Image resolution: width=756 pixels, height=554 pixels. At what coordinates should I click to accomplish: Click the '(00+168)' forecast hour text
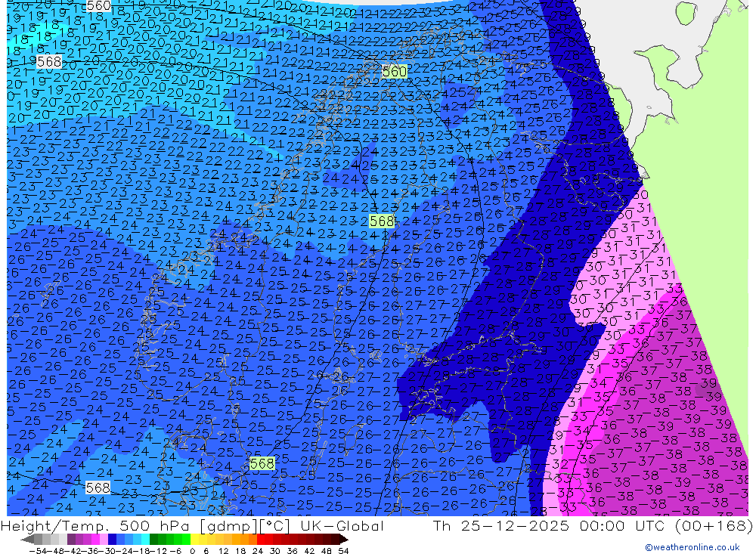tap(714, 525)
